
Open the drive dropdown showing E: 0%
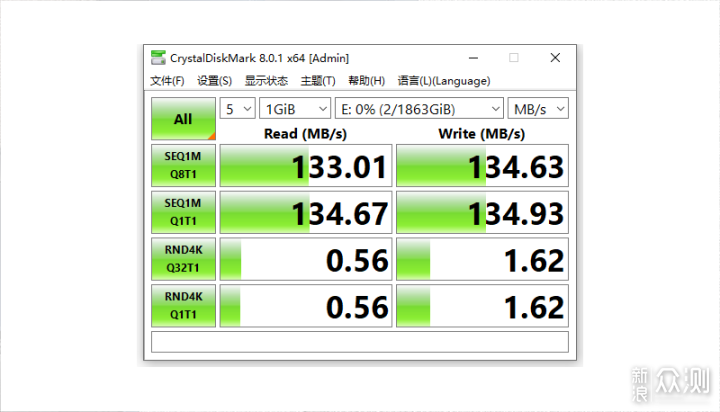point(419,109)
